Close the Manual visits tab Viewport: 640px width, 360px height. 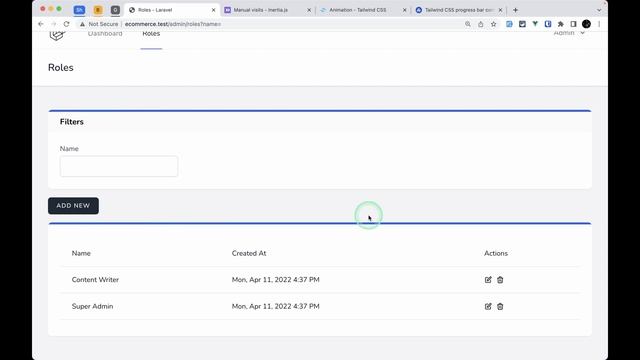pos(309,10)
